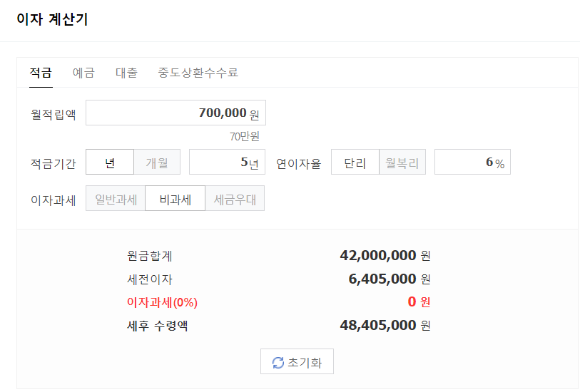Switch to the 적금 tab
Image resolution: width=580 pixels, height=392 pixels.
[x=41, y=73]
